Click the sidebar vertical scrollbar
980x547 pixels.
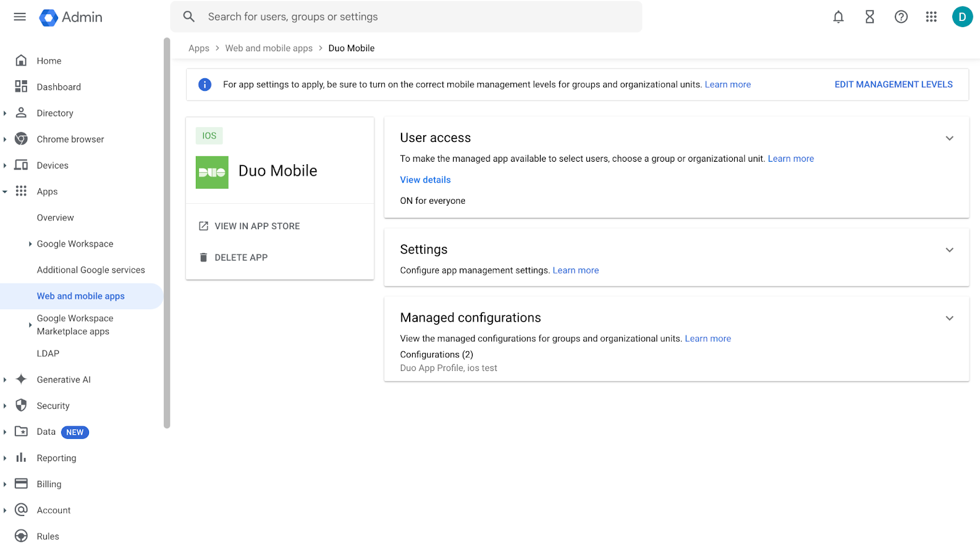pos(167,233)
